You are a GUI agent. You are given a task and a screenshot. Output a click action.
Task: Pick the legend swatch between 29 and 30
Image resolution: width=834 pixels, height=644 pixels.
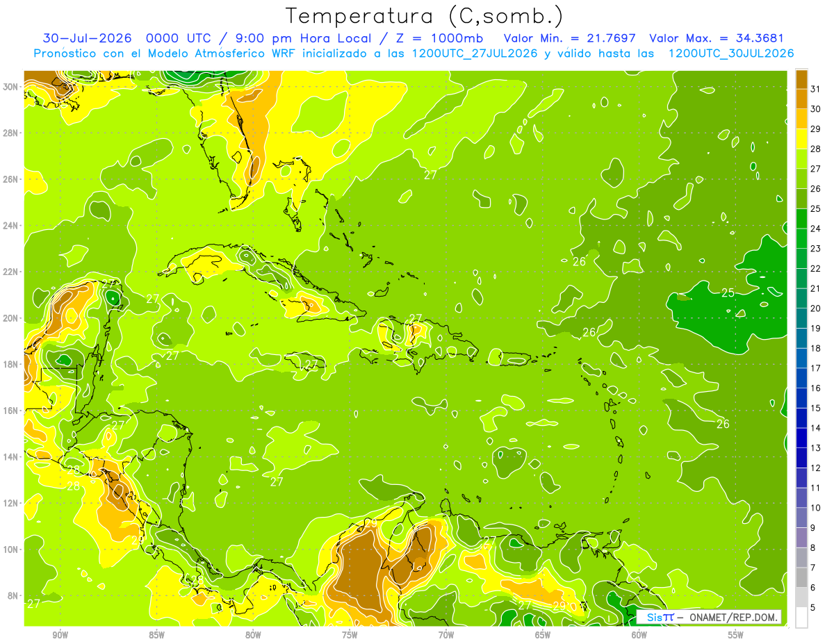pyautogui.click(x=801, y=118)
